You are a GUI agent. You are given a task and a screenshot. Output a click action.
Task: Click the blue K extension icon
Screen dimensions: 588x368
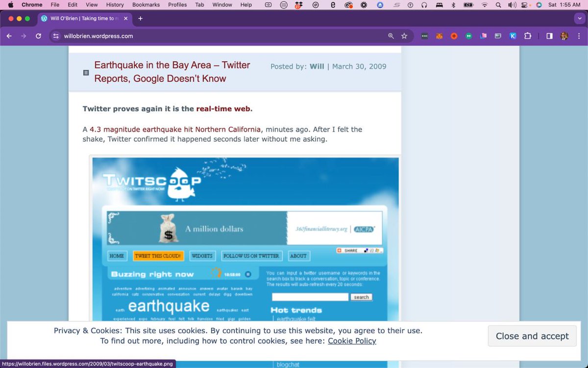(x=513, y=36)
